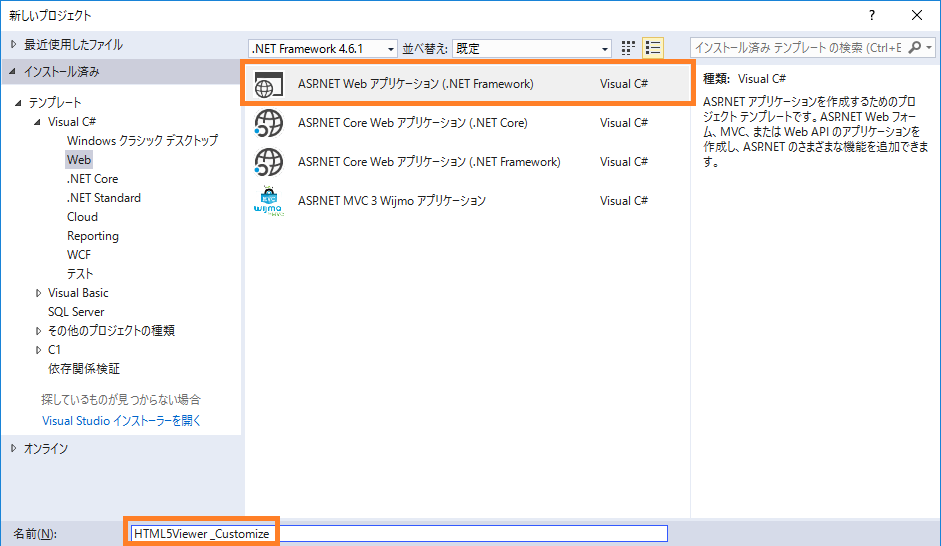Close the 新しいプロジェクト dialog
The width and height of the screenshot is (941, 546).
point(917,15)
